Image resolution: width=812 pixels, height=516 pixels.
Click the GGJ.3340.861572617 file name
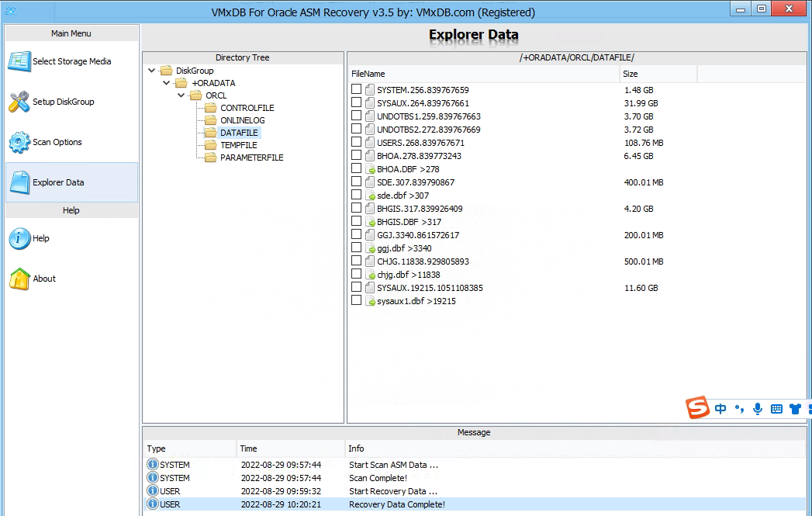[x=418, y=235]
